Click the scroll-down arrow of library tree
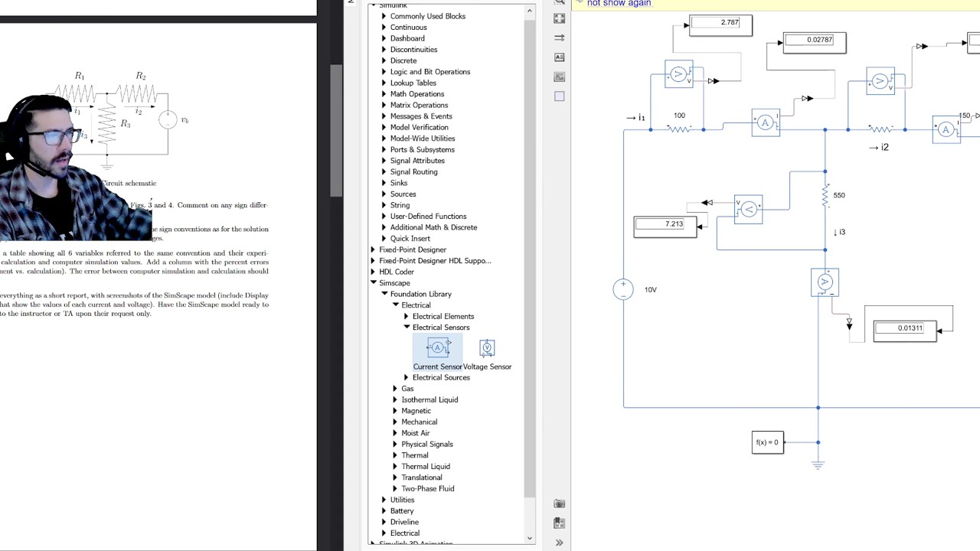The height and width of the screenshot is (551, 980). [530, 538]
